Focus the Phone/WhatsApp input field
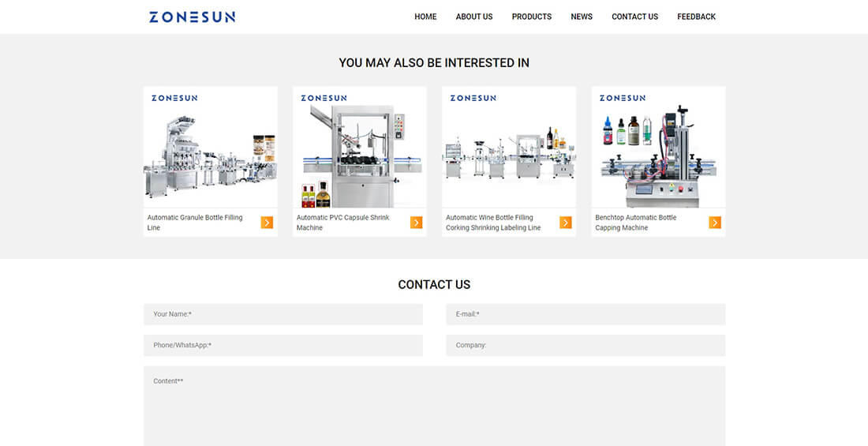The image size is (868, 446). click(x=282, y=345)
